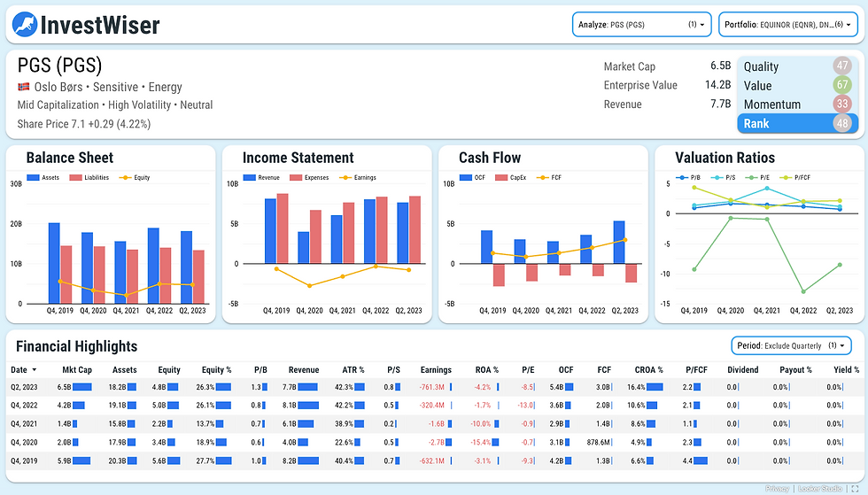
Task: Sort by the Date column arrow
Action: click(35, 370)
